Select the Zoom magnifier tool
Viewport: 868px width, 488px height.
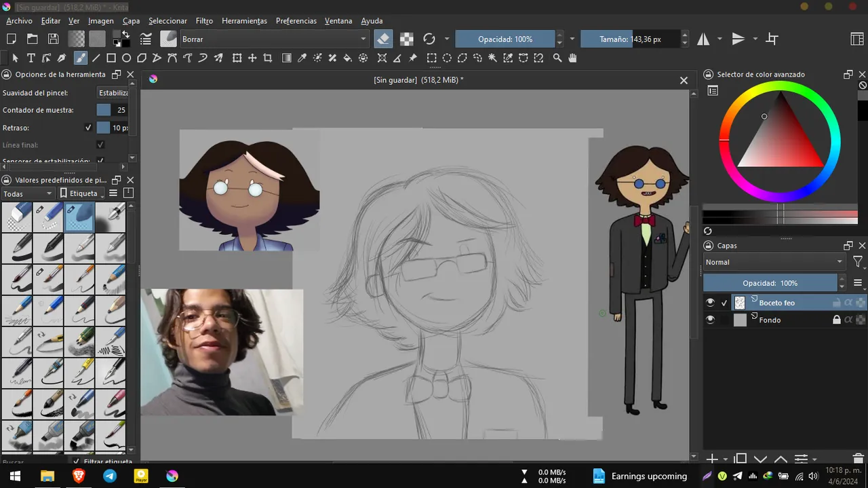tap(557, 58)
